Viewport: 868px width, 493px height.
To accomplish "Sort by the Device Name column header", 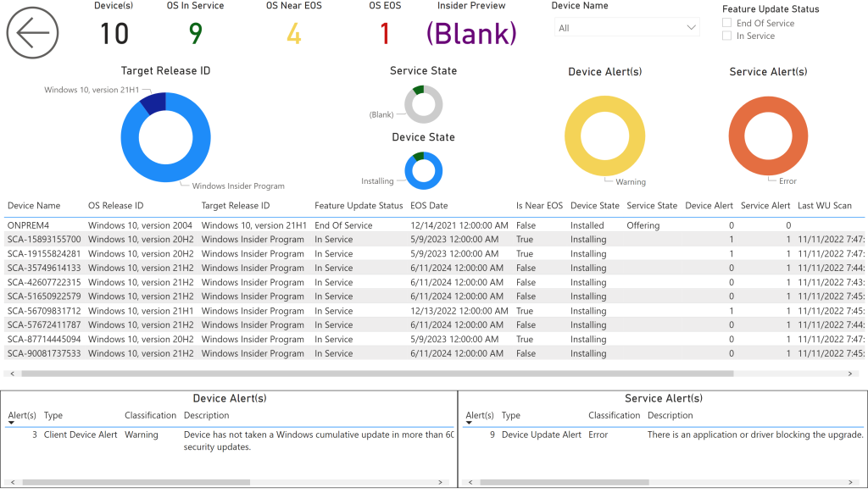I will 34,206.
